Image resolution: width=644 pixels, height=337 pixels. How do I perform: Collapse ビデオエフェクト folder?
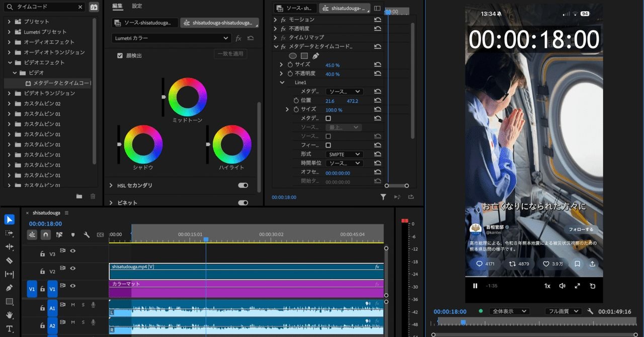9,62
